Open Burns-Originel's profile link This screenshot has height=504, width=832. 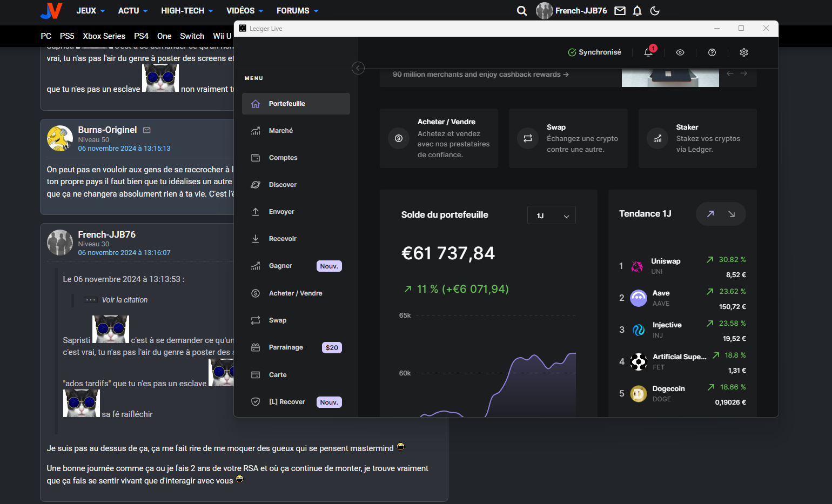click(x=108, y=130)
